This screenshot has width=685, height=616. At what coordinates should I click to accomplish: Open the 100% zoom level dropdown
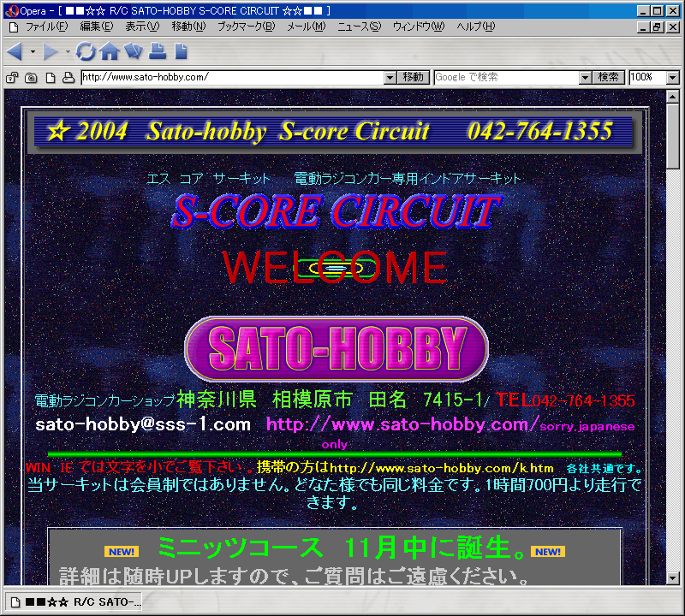pyautogui.click(x=673, y=78)
